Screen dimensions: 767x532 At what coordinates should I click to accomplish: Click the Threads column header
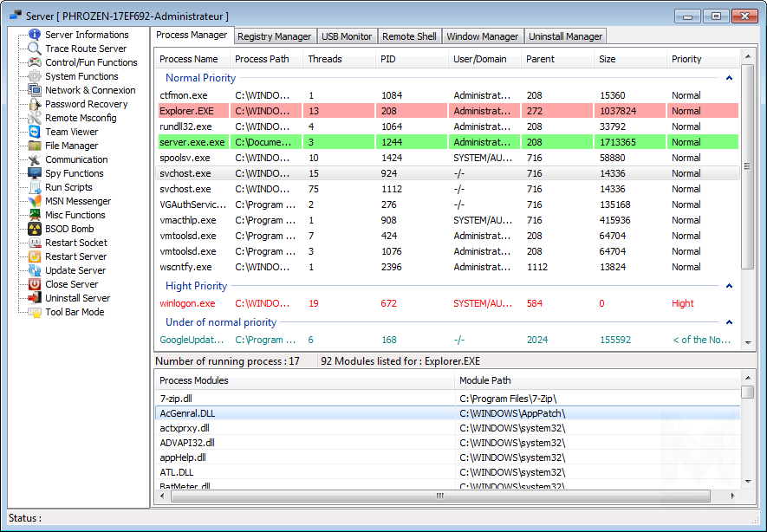pos(339,59)
